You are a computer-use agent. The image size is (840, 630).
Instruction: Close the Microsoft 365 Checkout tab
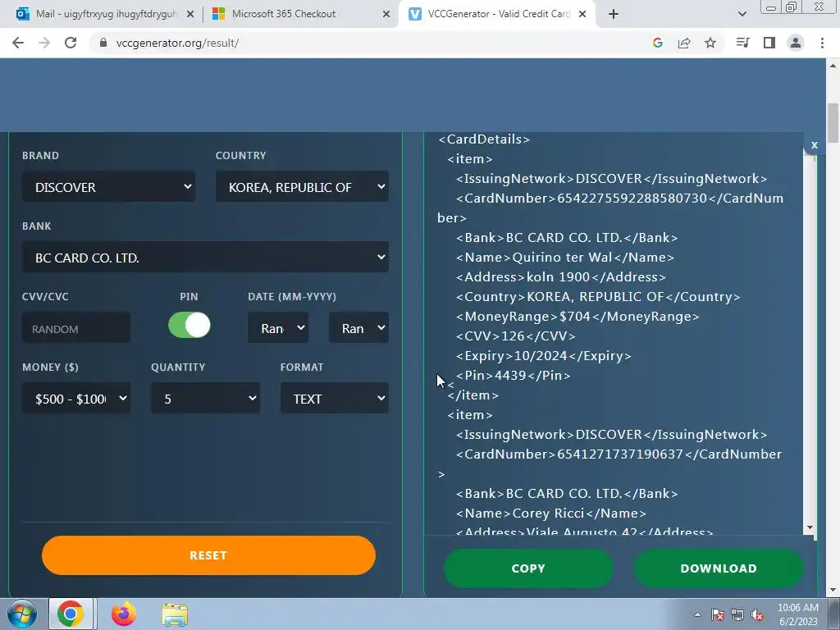(386, 14)
